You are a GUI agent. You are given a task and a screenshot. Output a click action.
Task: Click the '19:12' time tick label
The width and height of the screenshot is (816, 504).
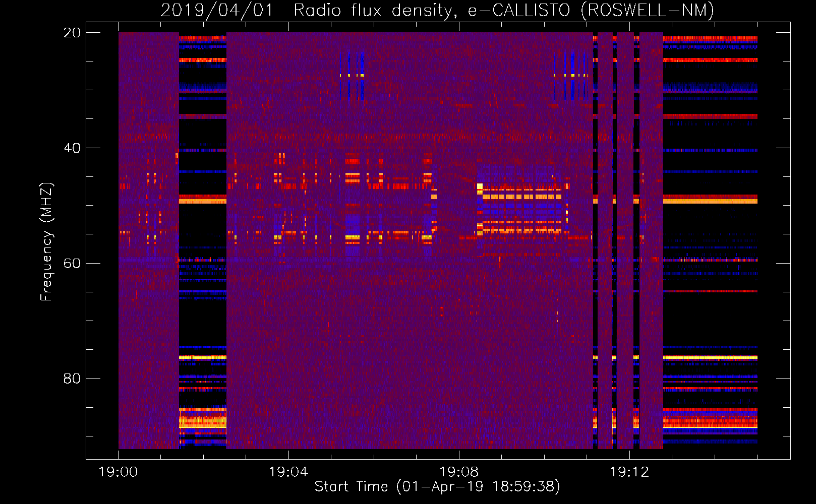[629, 472]
